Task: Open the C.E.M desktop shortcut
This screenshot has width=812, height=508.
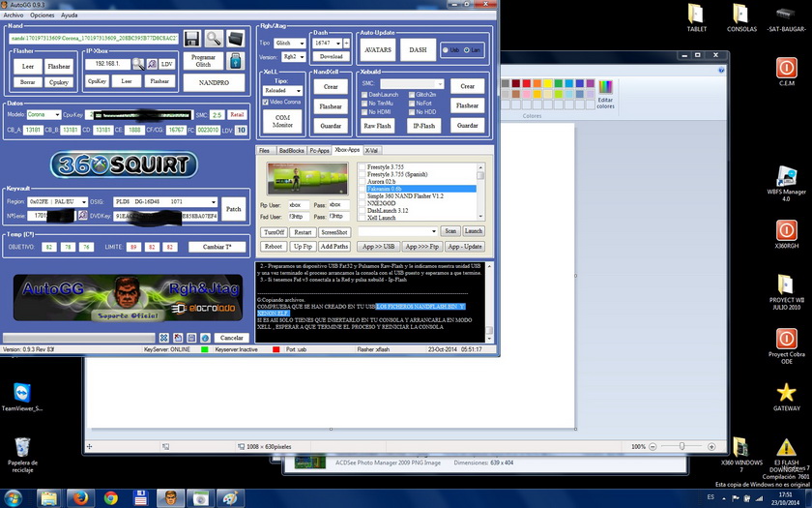Action: point(786,72)
